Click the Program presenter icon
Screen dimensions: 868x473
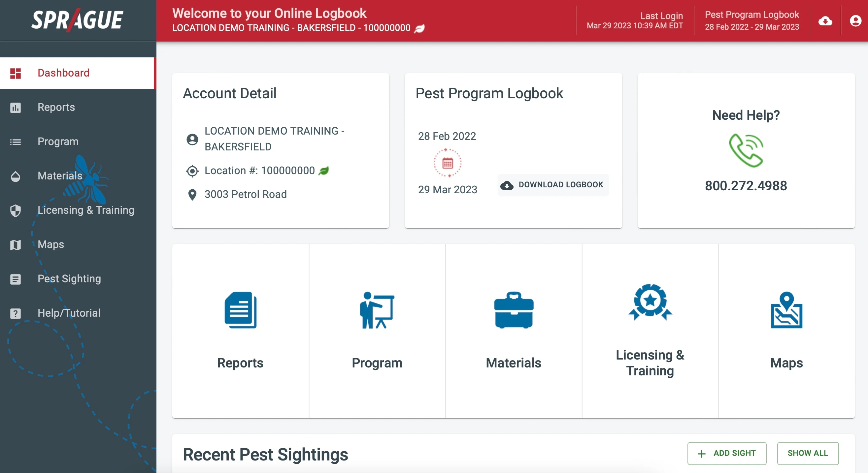click(377, 310)
